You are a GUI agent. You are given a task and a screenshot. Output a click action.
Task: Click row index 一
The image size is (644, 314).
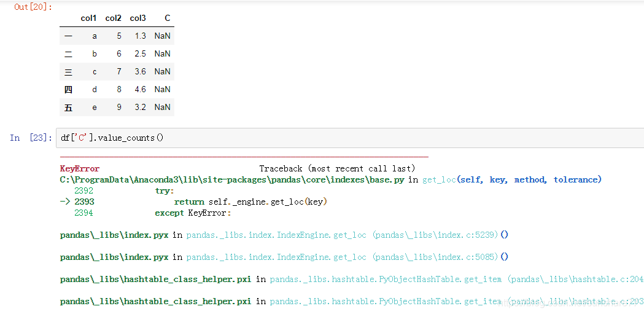point(69,36)
